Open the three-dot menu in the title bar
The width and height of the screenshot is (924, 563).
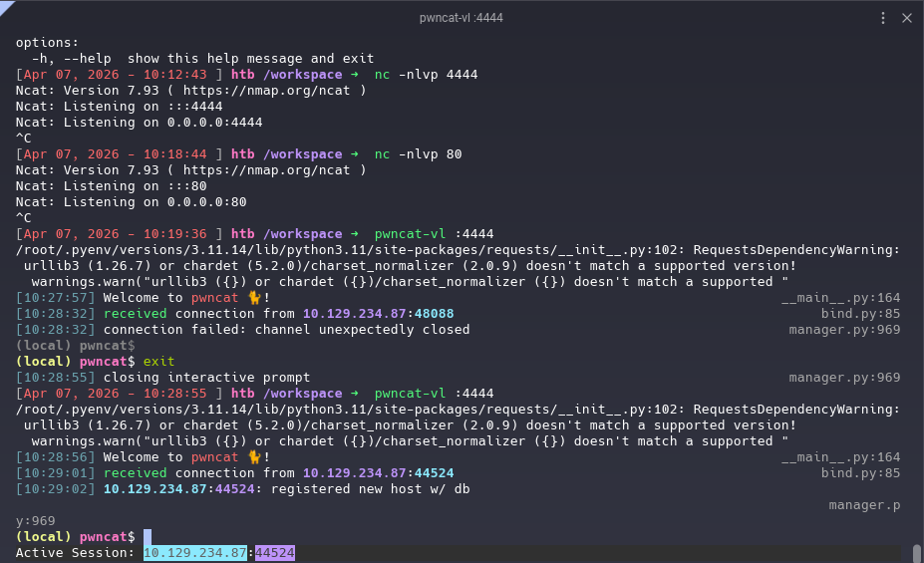click(883, 18)
